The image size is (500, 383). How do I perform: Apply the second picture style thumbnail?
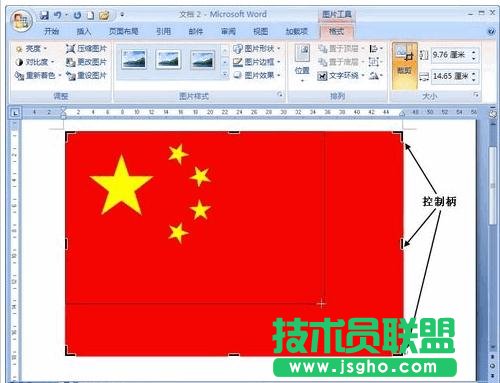pos(168,59)
